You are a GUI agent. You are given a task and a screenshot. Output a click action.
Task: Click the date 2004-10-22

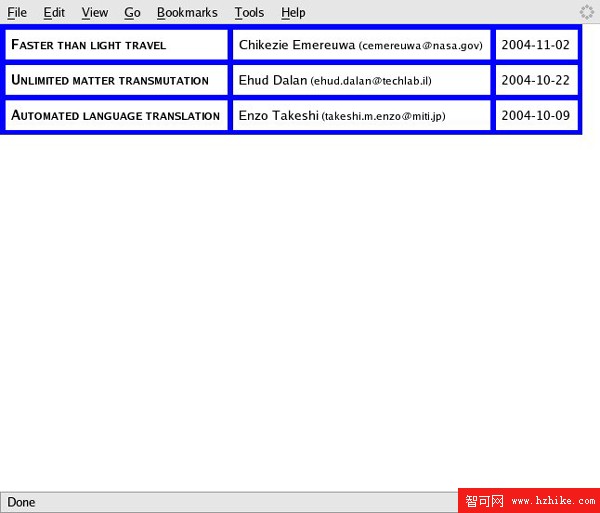click(535, 80)
